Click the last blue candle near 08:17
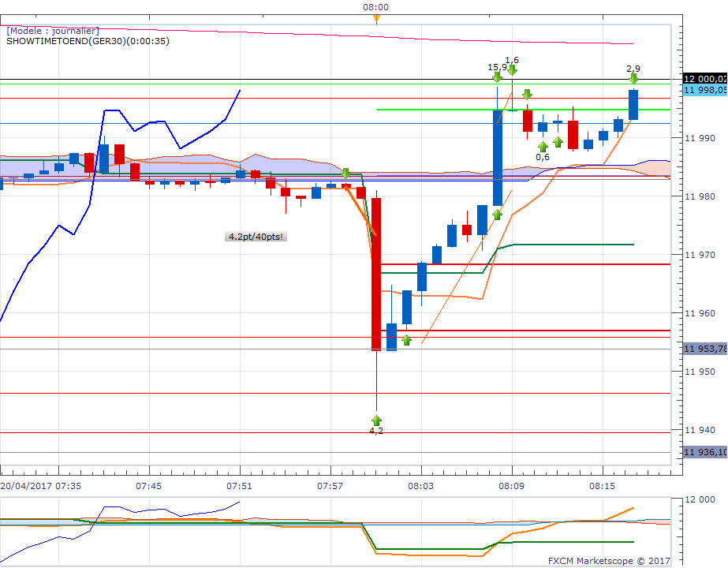 (x=633, y=105)
